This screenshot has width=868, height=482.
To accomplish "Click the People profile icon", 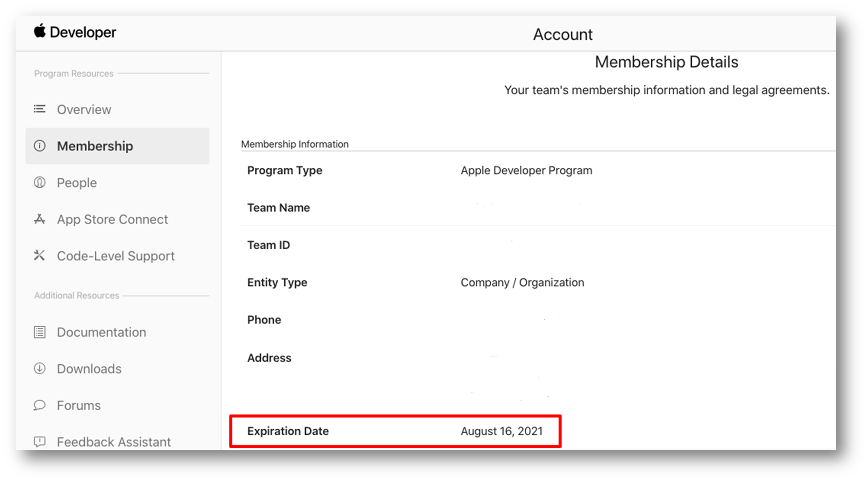I will (40, 182).
